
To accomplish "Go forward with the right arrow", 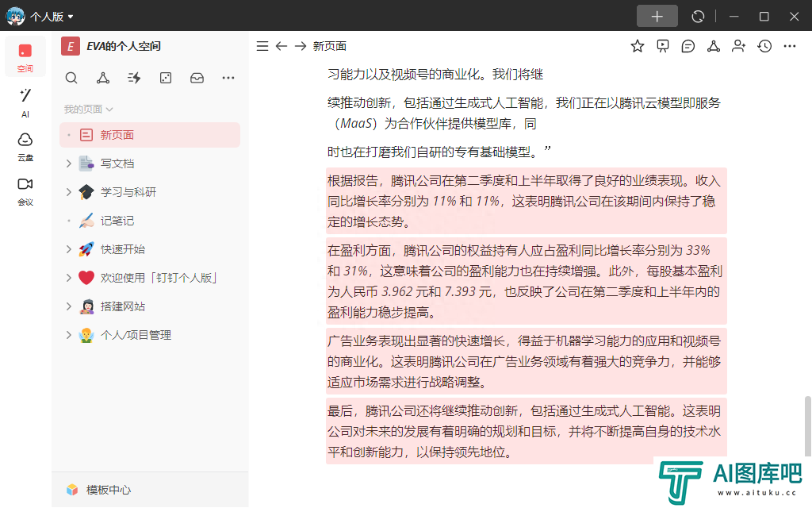I will (301, 46).
